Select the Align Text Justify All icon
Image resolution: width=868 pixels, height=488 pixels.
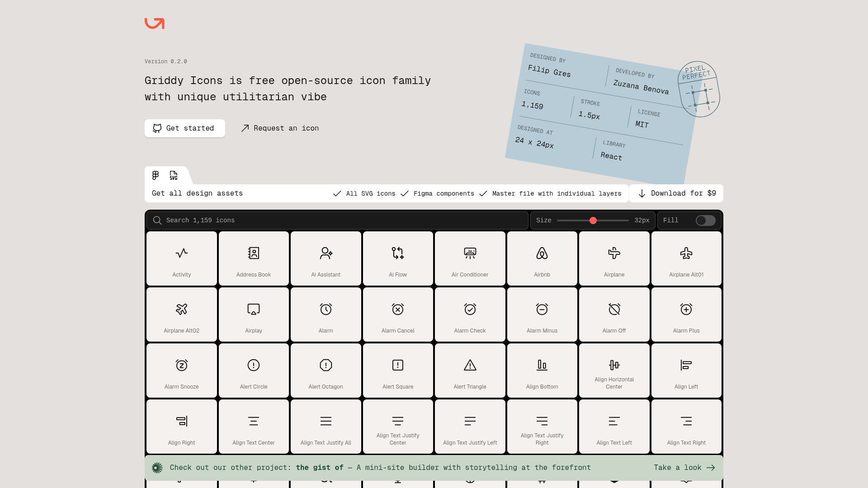[x=325, y=427]
